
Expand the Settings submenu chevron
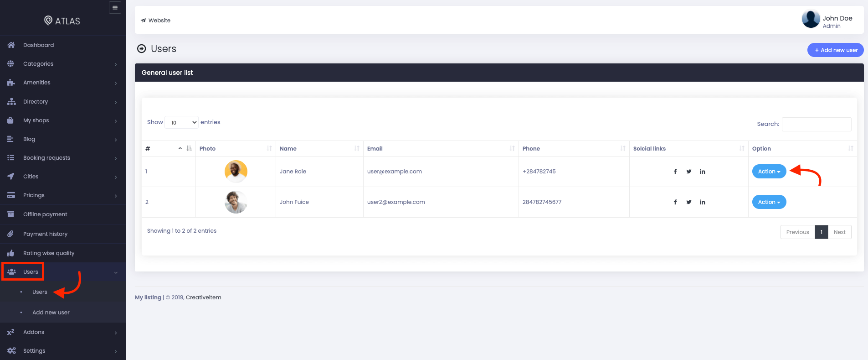coord(116,351)
